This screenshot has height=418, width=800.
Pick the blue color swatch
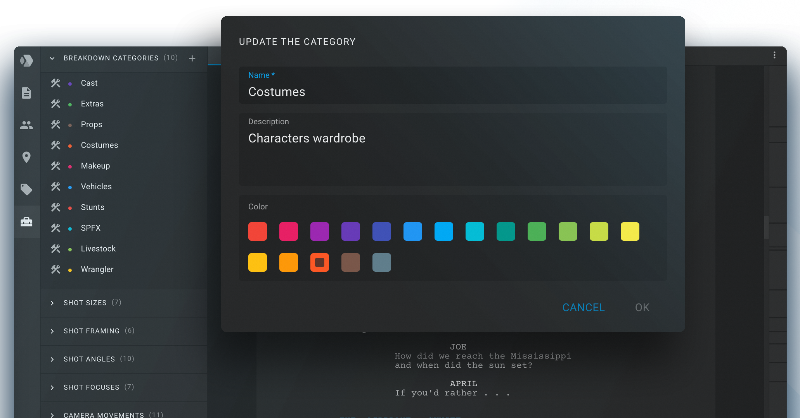coord(413,231)
